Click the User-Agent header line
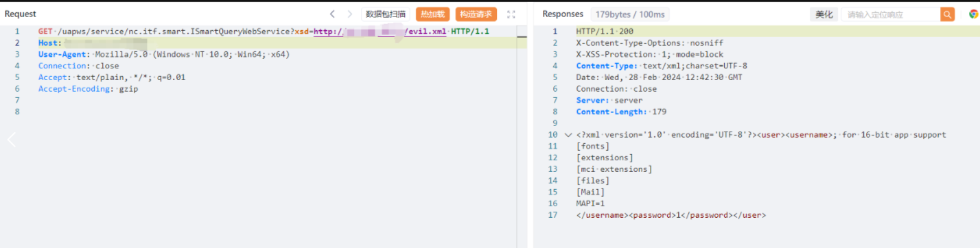 pyautogui.click(x=164, y=54)
